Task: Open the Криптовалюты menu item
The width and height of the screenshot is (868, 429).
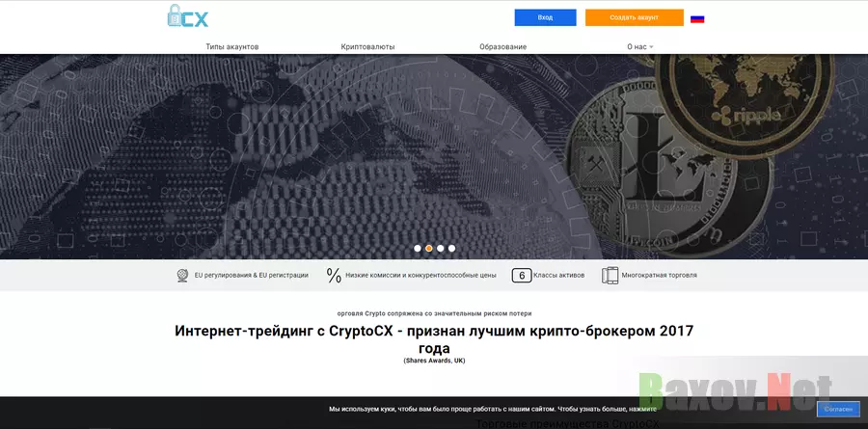Action: (367, 47)
